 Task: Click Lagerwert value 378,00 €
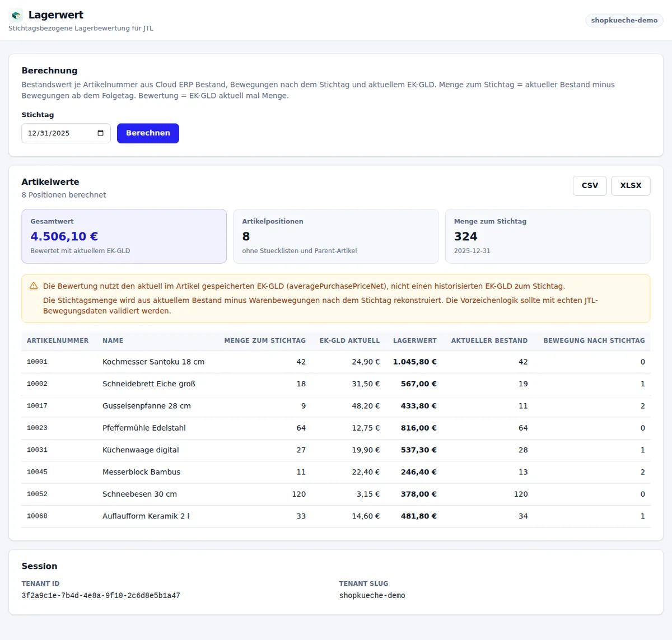pyautogui.click(x=419, y=494)
